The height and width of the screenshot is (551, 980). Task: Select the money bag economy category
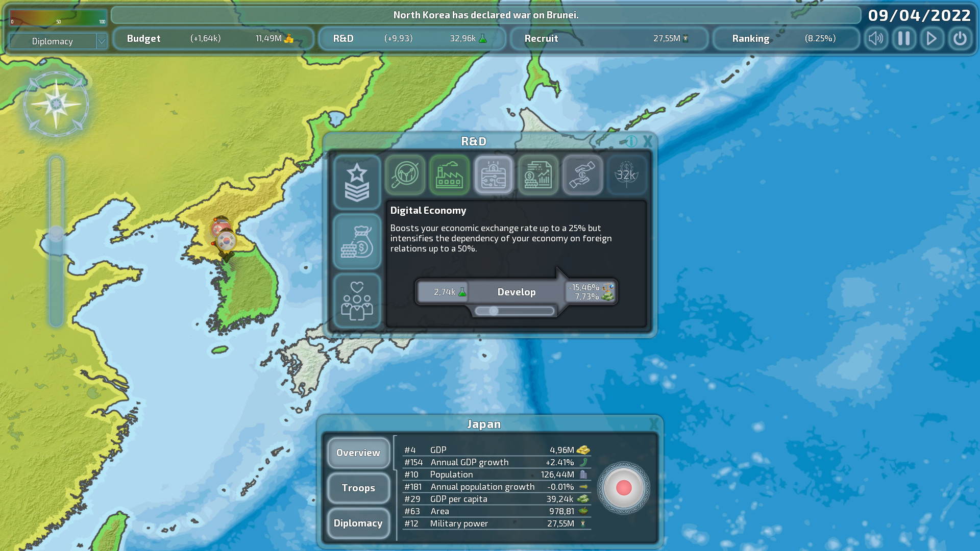tap(357, 241)
